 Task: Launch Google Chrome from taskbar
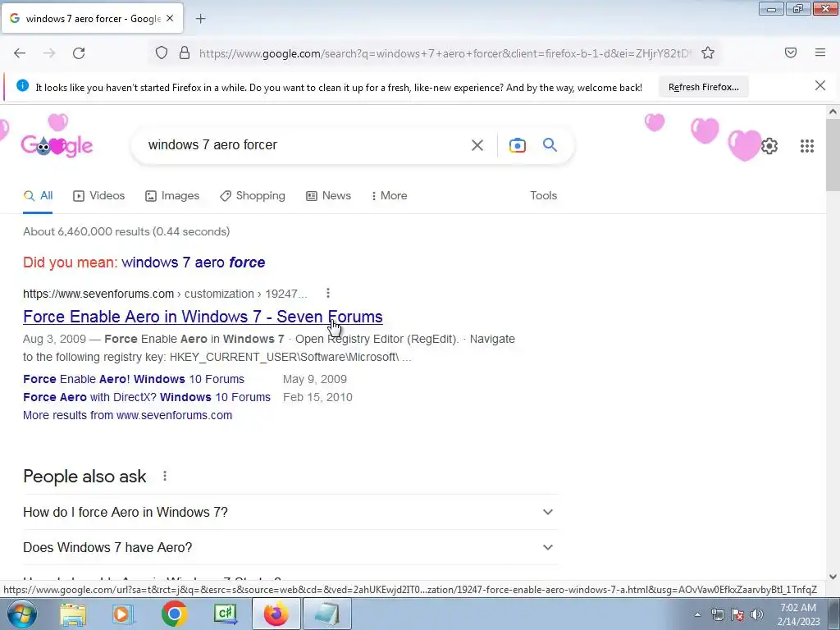point(174,614)
